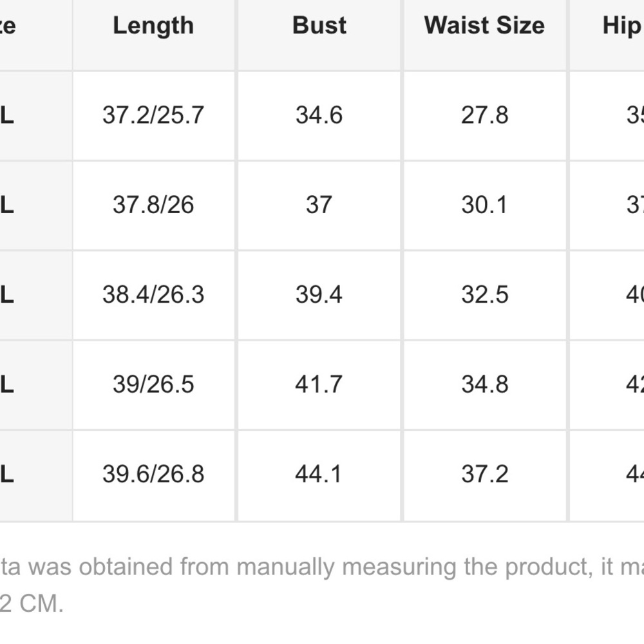Pick the waist size cell 34.8

(484, 384)
